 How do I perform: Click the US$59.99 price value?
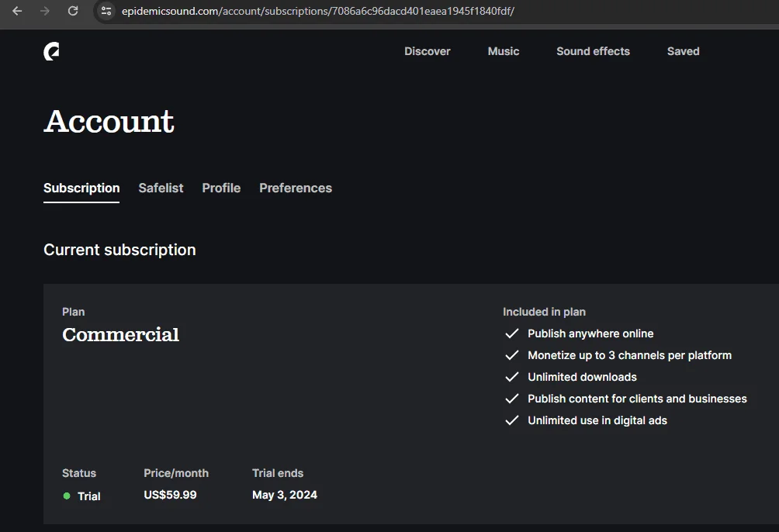(170, 495)
